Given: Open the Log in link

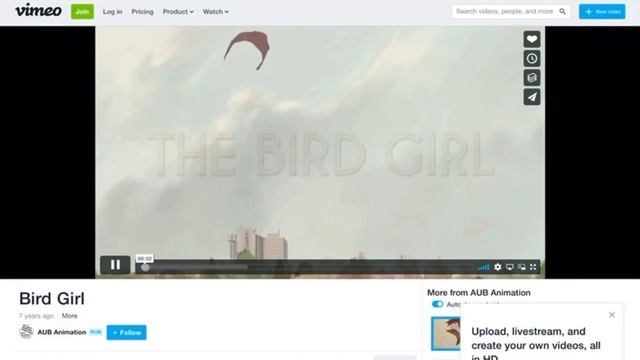Looking at the screenshot, I should [x=112, y=12].
